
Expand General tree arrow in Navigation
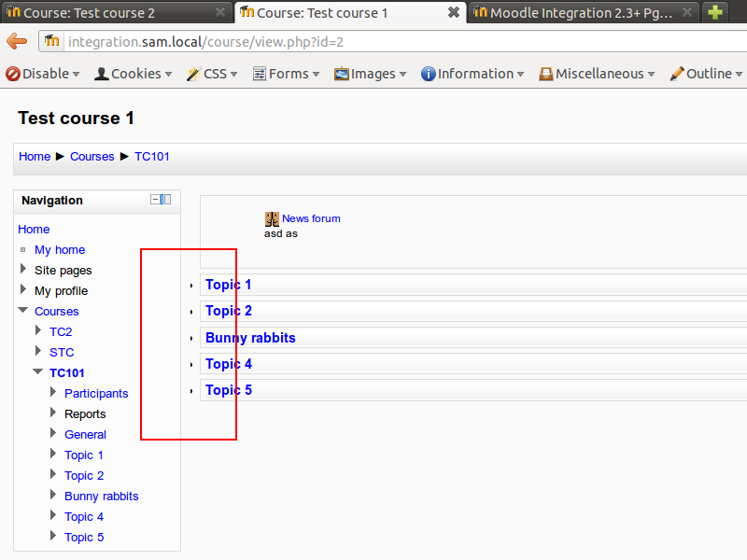(53, 433)
